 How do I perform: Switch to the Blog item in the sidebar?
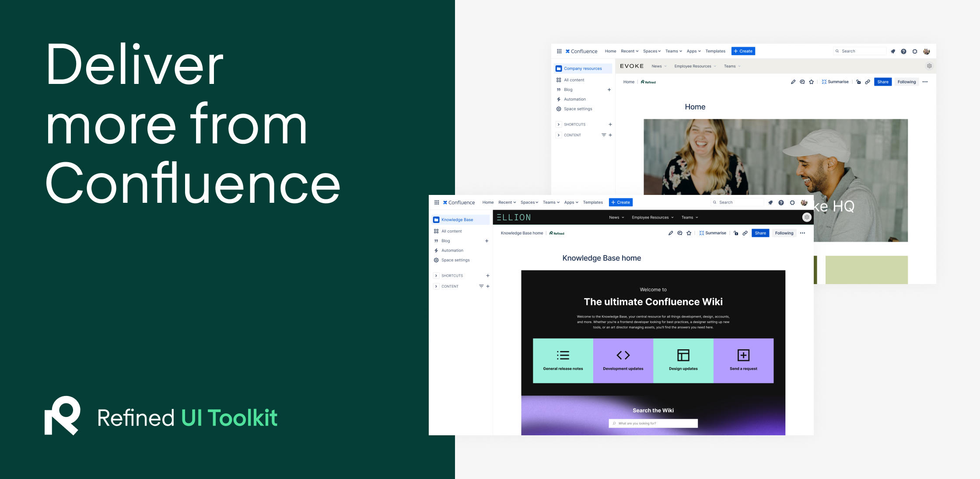click(445, 240)
